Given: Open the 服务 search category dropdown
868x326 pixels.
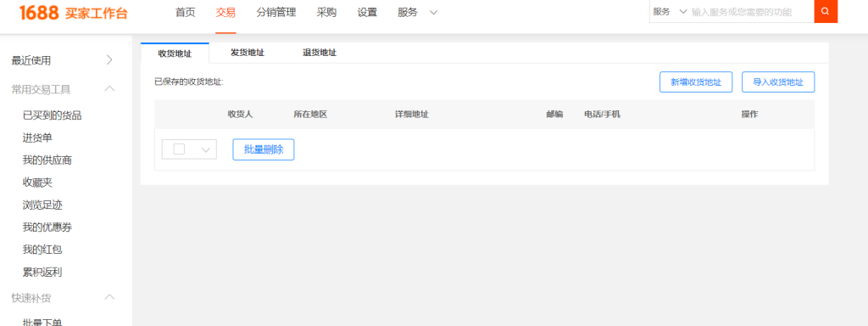Looking at the screenshot, I should click(x=670, y=12).
